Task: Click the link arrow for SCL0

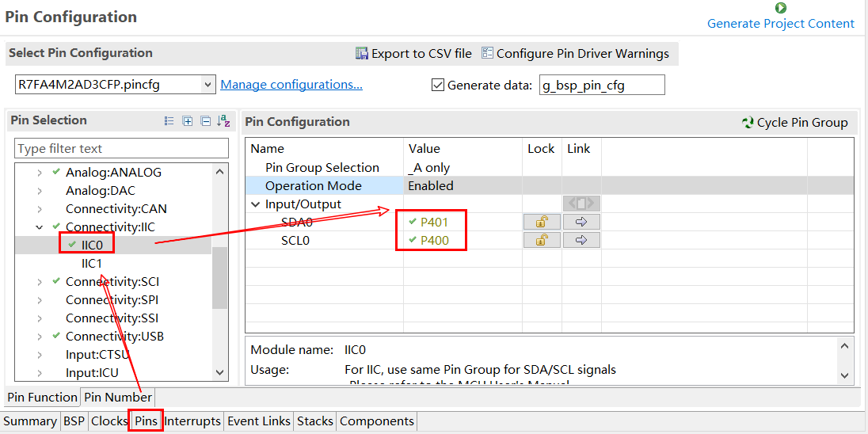Action: pos(581,240)
